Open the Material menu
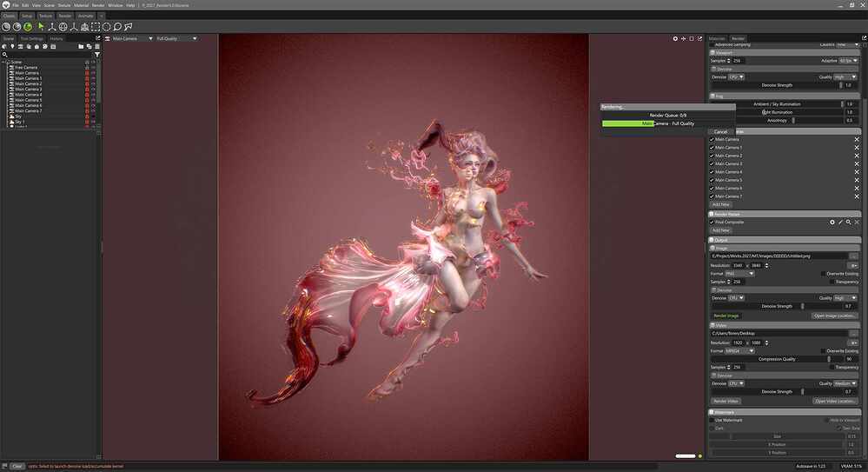868x472 pixels. click(x=82, y=5)
